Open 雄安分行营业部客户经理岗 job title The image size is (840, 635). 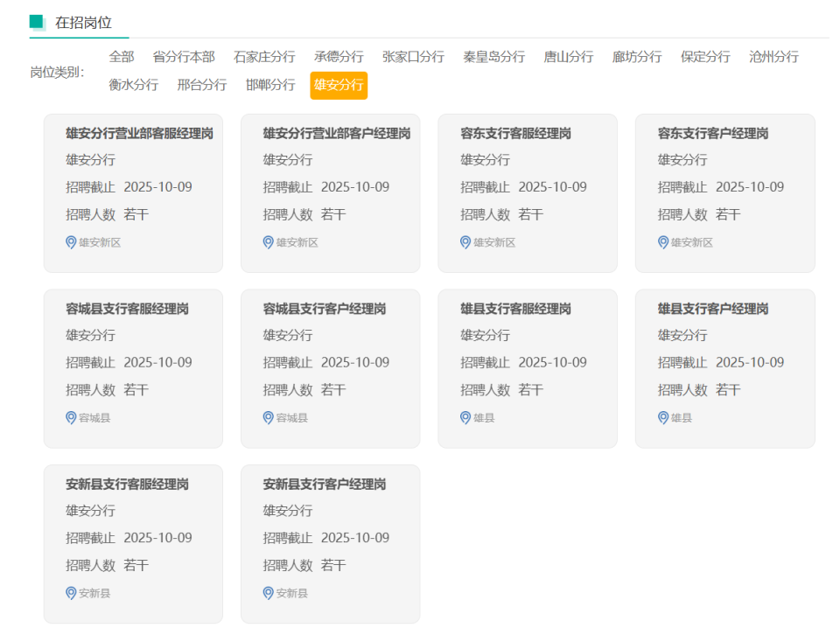[336, 133]
